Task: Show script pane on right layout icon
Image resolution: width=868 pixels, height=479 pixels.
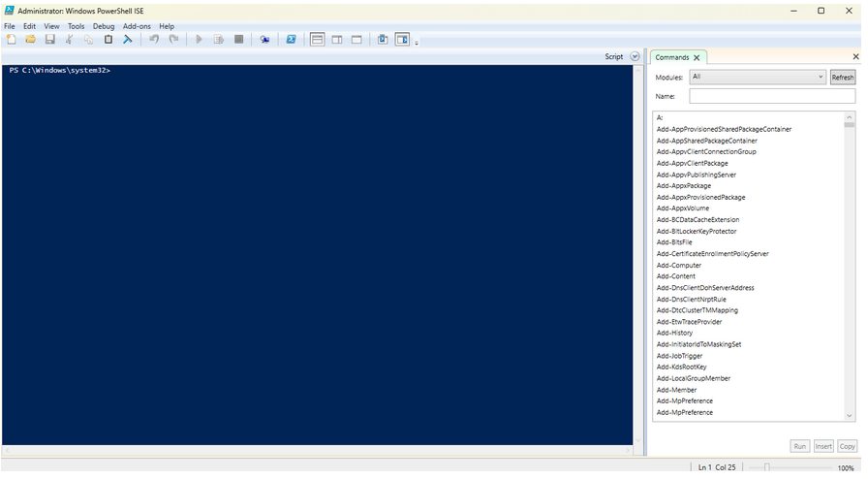Action: click(x=336, y=40)
